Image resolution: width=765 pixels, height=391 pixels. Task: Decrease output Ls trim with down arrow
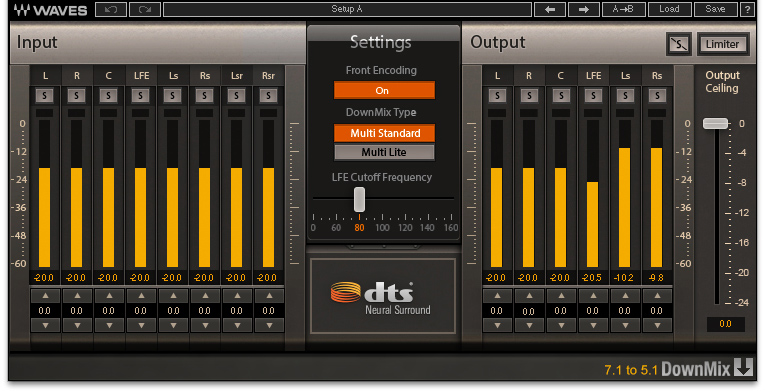pos(625,325)
